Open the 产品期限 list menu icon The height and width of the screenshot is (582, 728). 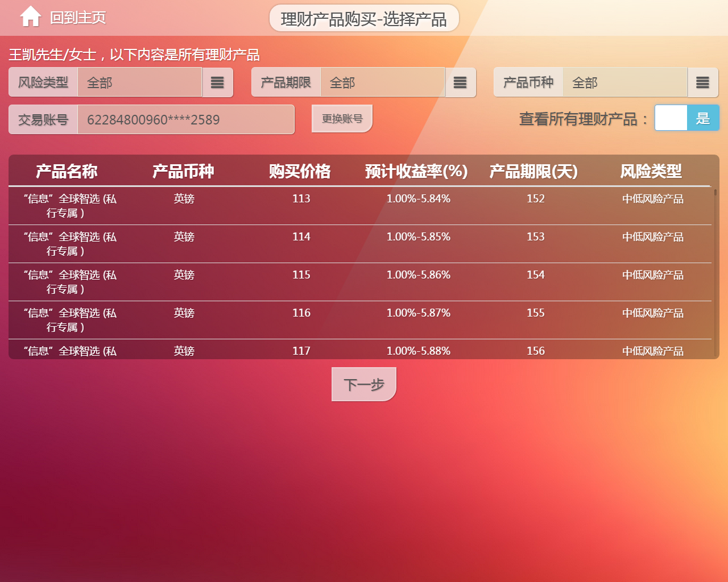click(x=460, y=83)
